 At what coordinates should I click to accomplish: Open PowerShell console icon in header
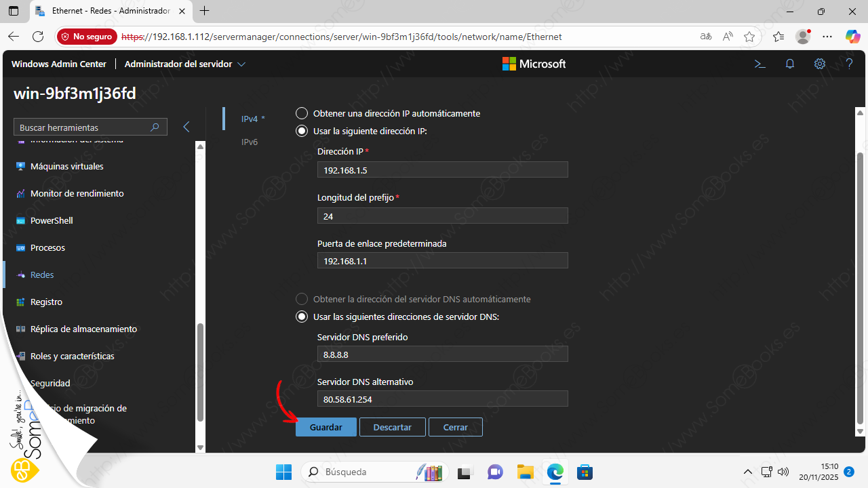pos(760,64)
